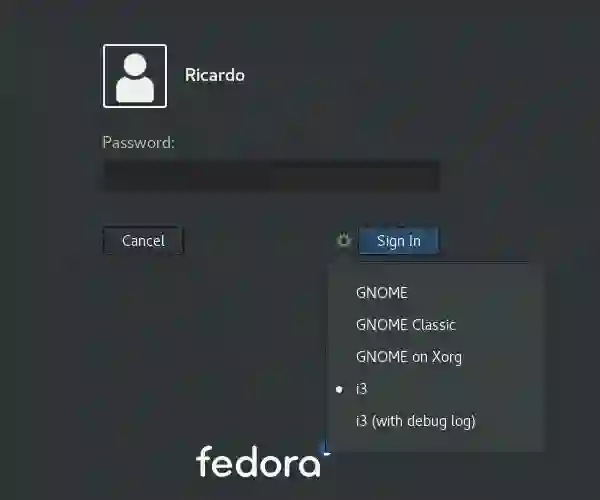
Task: Click the person silhouette inside the avatar frame
Action: 135,78
